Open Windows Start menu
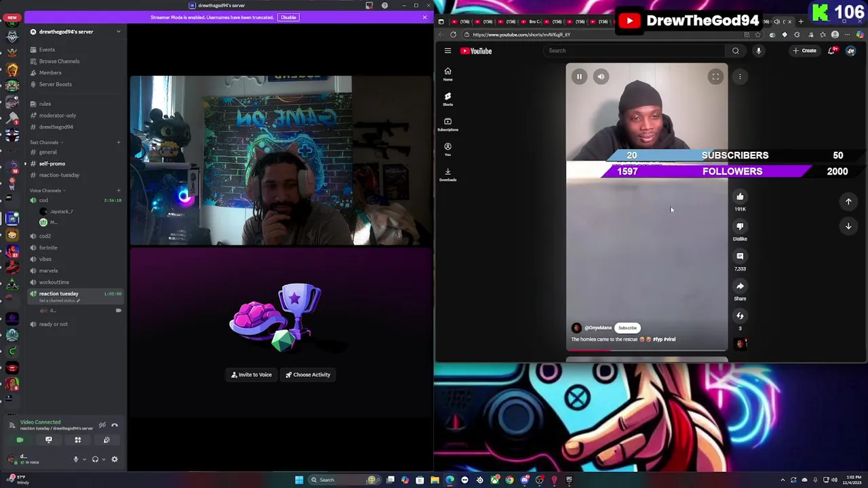Image resolution: width=868 pixels, height=488 pixels. (x=299, y=480)
